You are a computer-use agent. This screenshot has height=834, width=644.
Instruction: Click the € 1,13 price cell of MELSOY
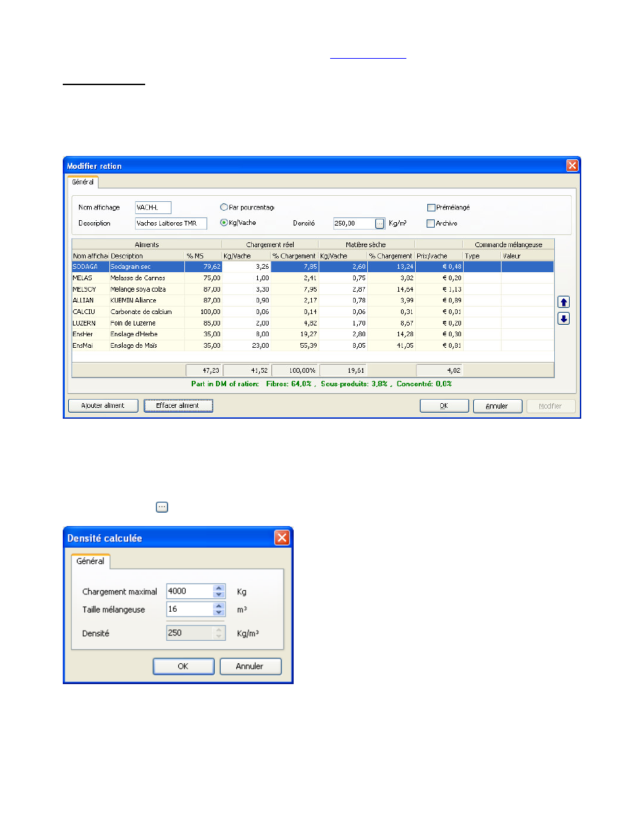(x=439, y=289)
